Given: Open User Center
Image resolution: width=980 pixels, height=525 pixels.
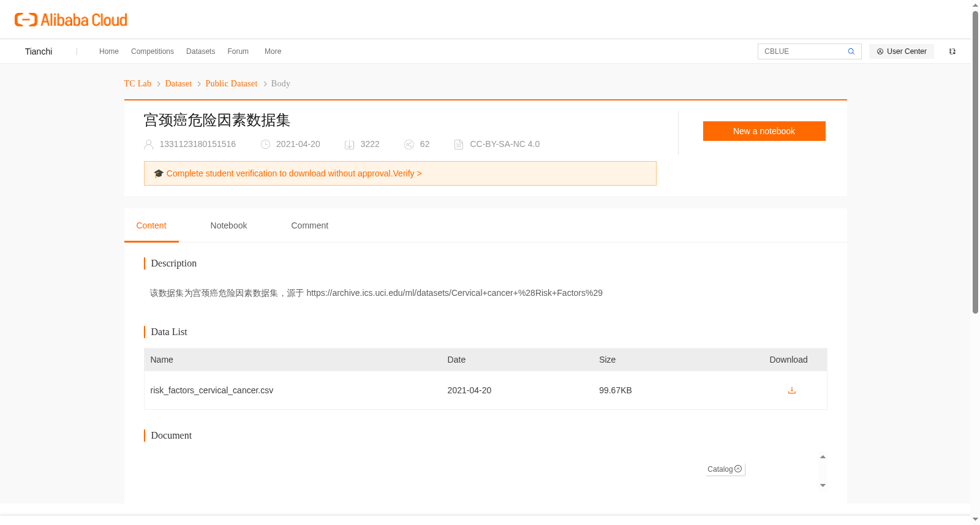Looking at the screenshot, I should [902, 51].
